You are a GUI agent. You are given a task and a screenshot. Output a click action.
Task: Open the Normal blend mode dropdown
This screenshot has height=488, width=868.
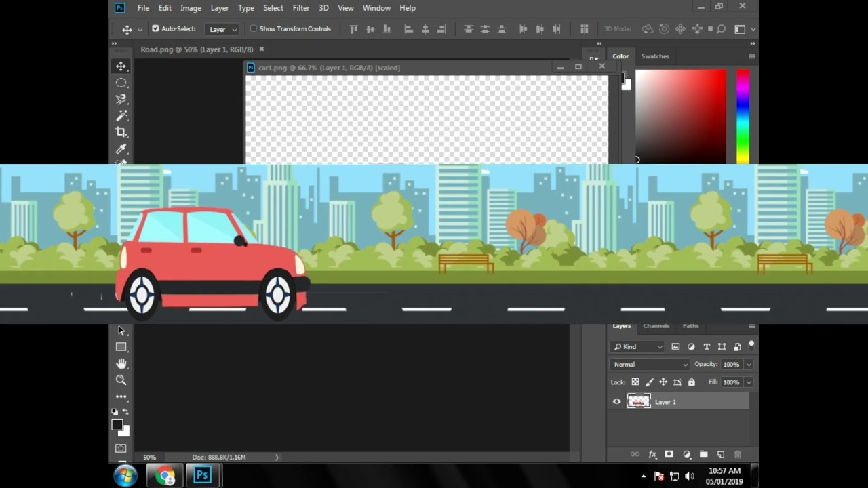pos(650,365)
